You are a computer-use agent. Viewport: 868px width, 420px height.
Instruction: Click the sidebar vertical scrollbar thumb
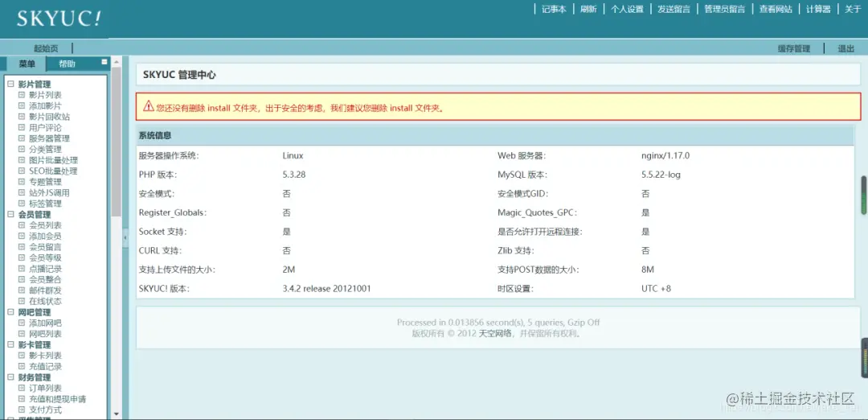coord(117,142)
